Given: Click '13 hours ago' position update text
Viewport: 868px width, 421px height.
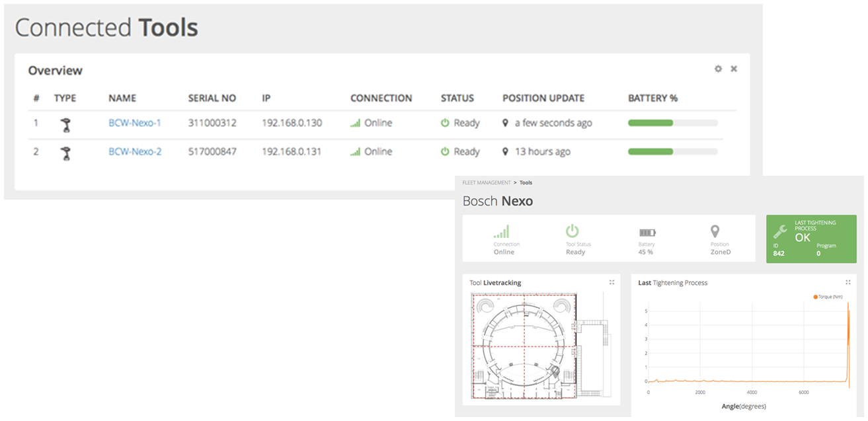Looking at the screenshot, I should pos(543,151).
